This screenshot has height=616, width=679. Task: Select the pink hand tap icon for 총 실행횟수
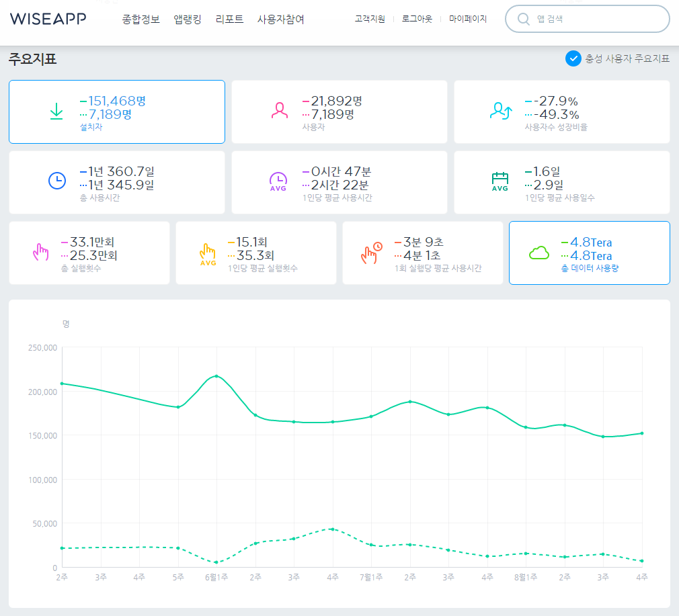pyautogui.click(x=41, y=252)
